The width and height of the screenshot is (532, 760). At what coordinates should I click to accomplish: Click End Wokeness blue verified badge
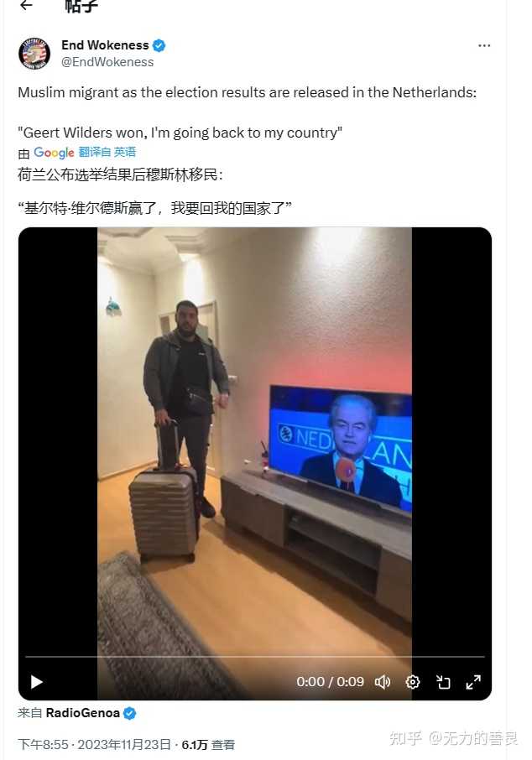click(159, 45)
